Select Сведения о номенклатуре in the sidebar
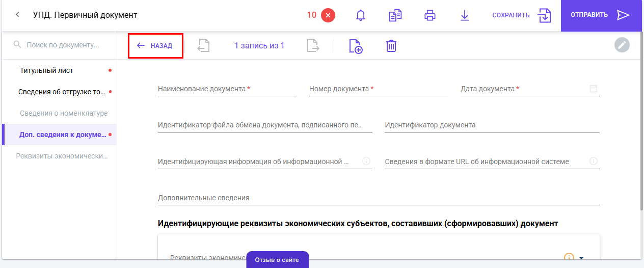 point(64,113)
